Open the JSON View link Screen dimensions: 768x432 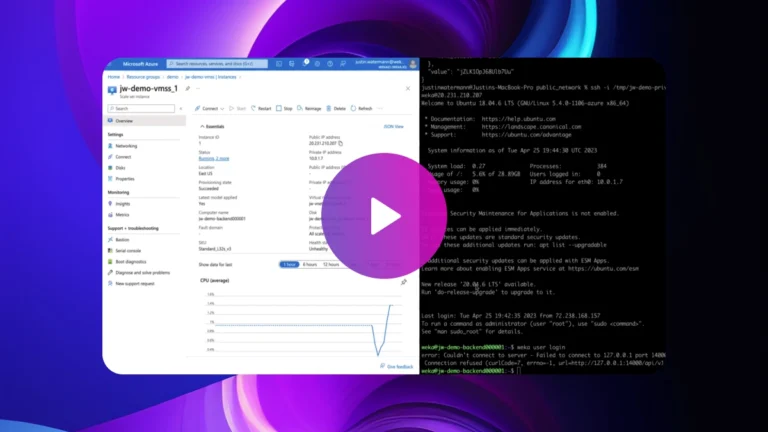pyautogui.click(x=393, y=127)
